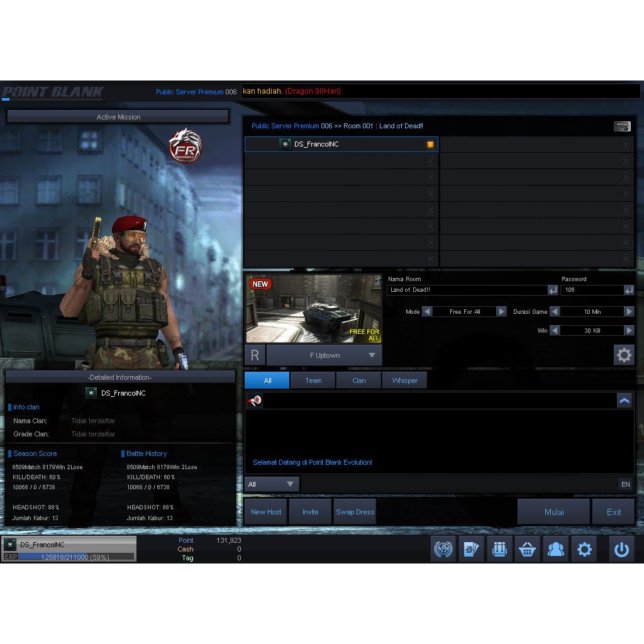Click the FR clan emblem above the character
The width and height of the screenshot is (644, 644).
pos(186,145)
